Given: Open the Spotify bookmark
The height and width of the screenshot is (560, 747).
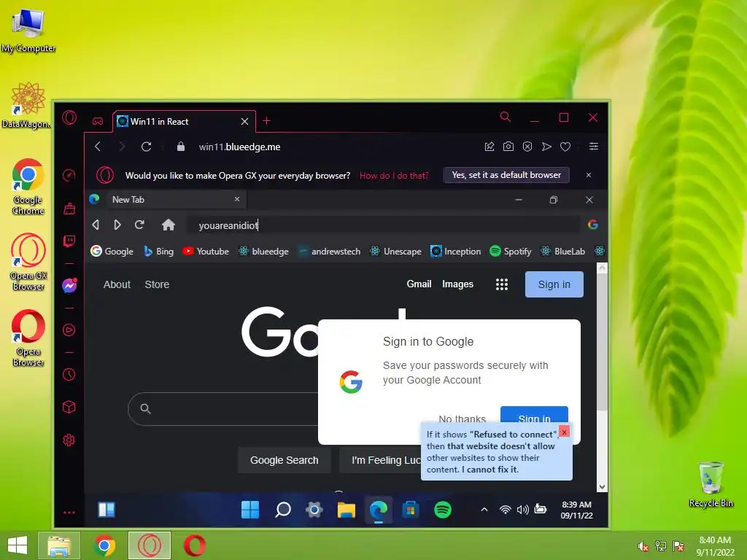Looking at the screenshot, I should [510, 252].
